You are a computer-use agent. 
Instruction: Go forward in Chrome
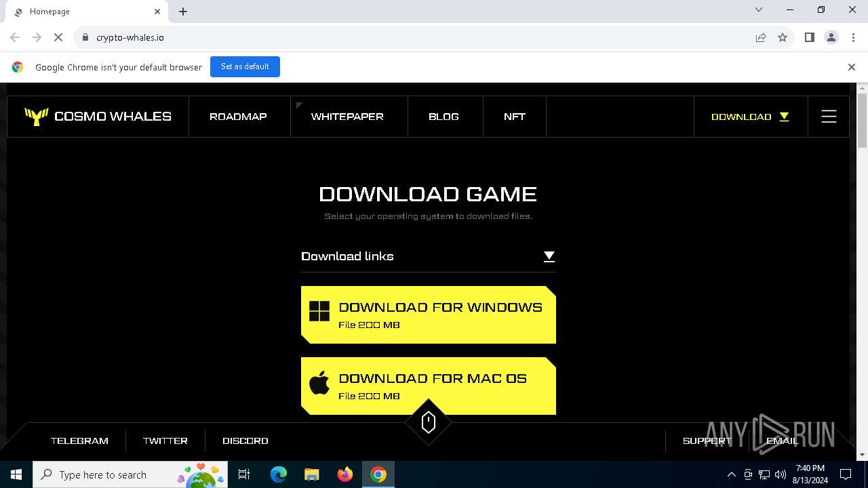click(37, 37)
